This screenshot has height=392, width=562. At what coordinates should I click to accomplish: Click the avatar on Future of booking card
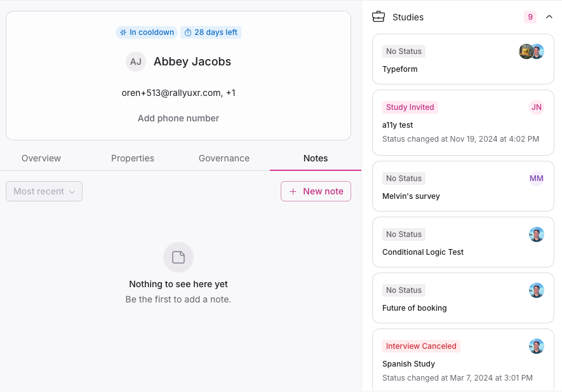coord(537,290)
